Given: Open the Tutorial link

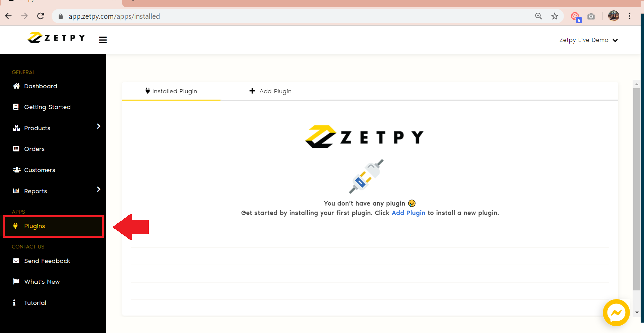Looking at the screenshot, I should tap(35, 303).
